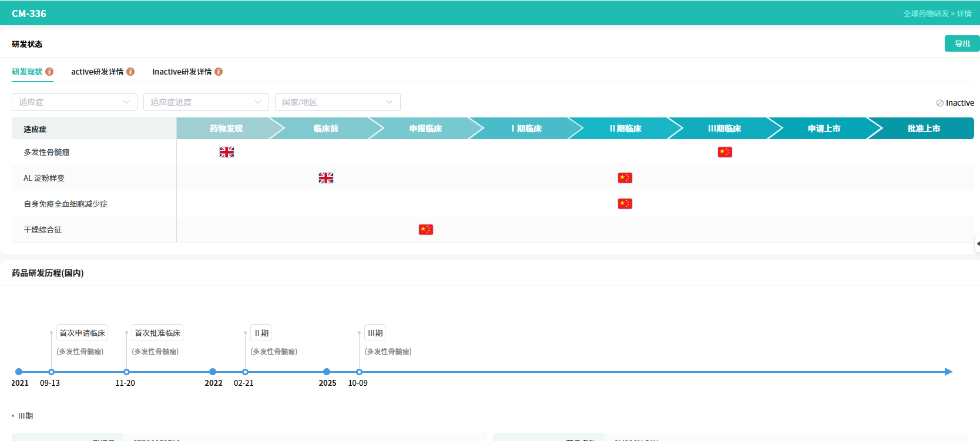Click info icon beside 研发现状 tab
This screenshot has height=441, width=980.
tap(49, 72)
